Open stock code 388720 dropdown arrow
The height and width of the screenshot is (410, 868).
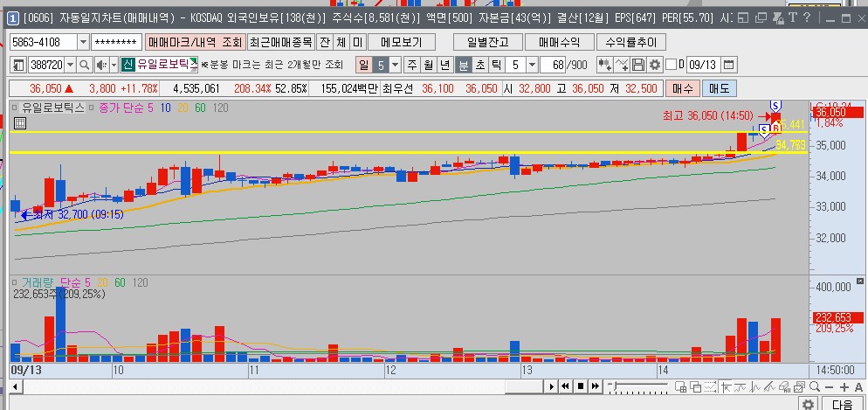click(71, 65)
